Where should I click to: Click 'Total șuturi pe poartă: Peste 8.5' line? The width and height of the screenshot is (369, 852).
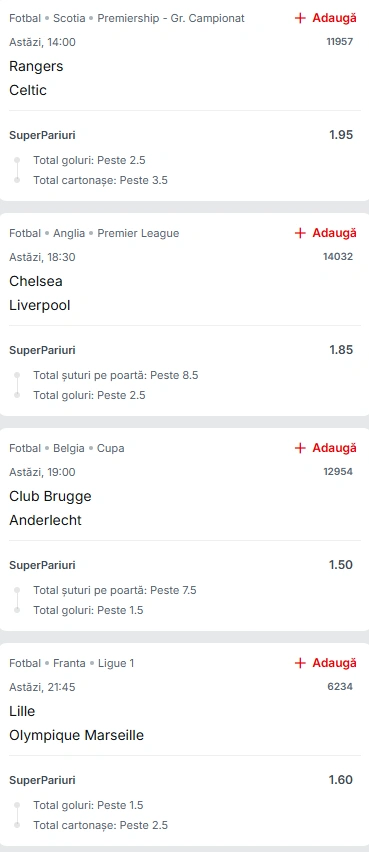coord(116,375)
